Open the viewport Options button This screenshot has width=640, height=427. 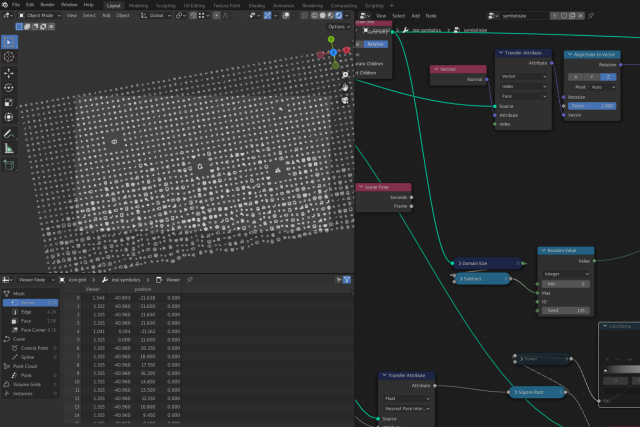pos(340,27)
